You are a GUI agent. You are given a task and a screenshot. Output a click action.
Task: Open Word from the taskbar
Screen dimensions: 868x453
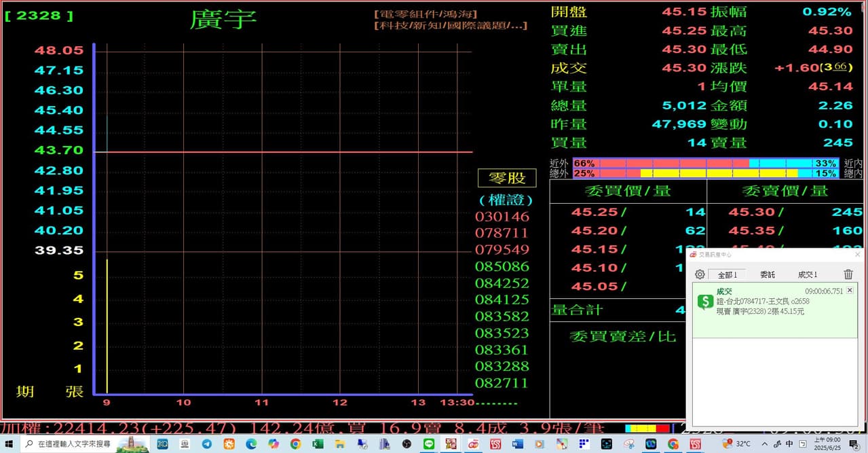(x=517, y=444)
